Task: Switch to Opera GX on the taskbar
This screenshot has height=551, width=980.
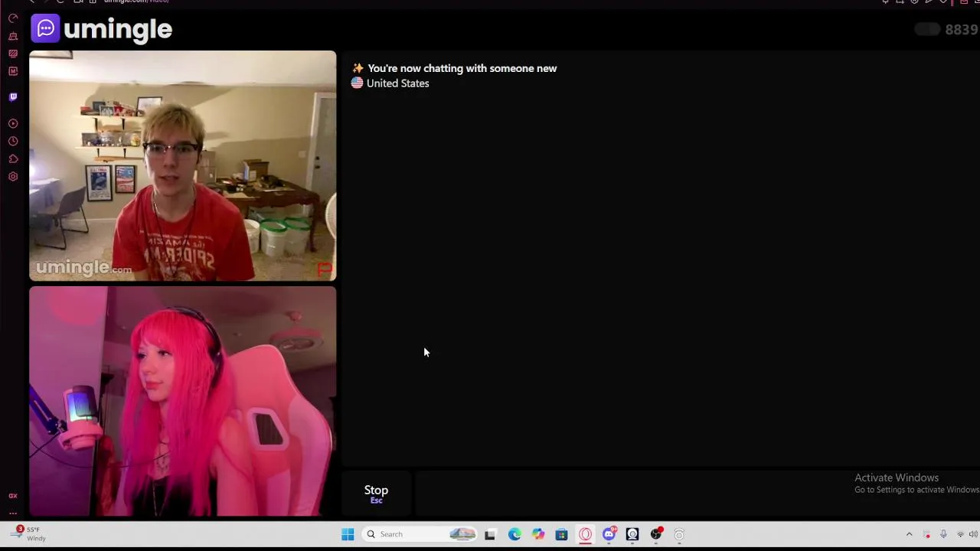Action: [x=585, y=534]
